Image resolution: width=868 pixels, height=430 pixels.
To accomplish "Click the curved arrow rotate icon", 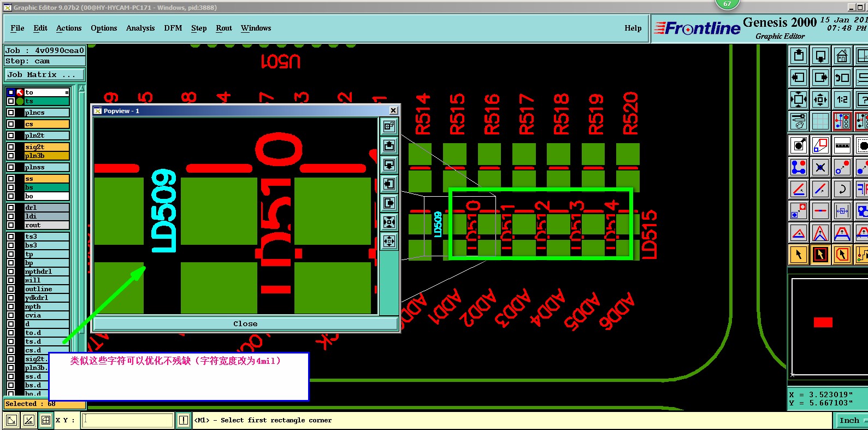I will tap(842, 189).
